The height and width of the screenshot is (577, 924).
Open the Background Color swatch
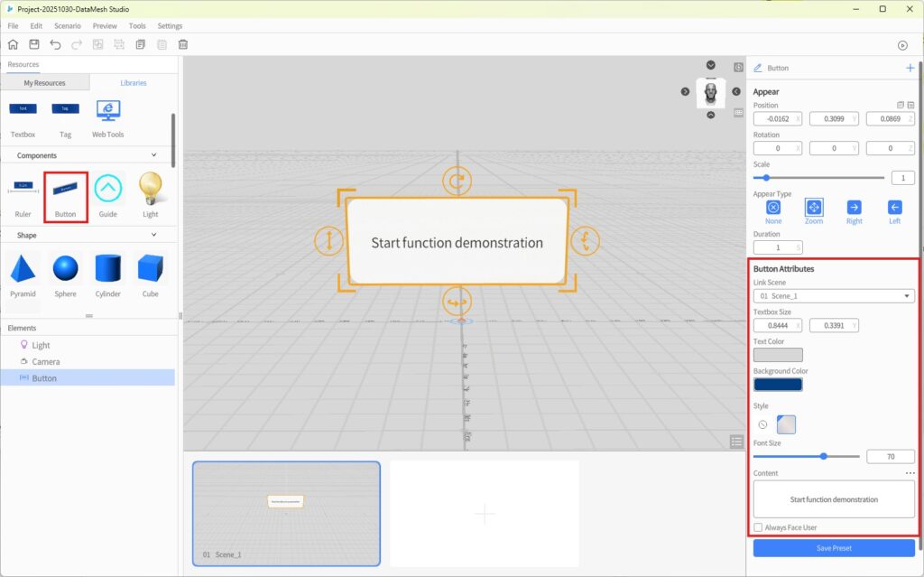point(778,385)
